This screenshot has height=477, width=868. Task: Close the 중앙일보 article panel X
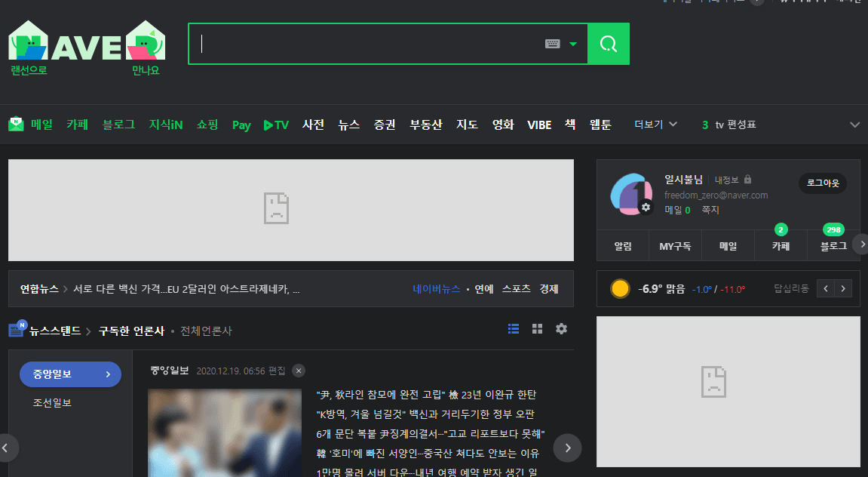(x=299, y=371)
